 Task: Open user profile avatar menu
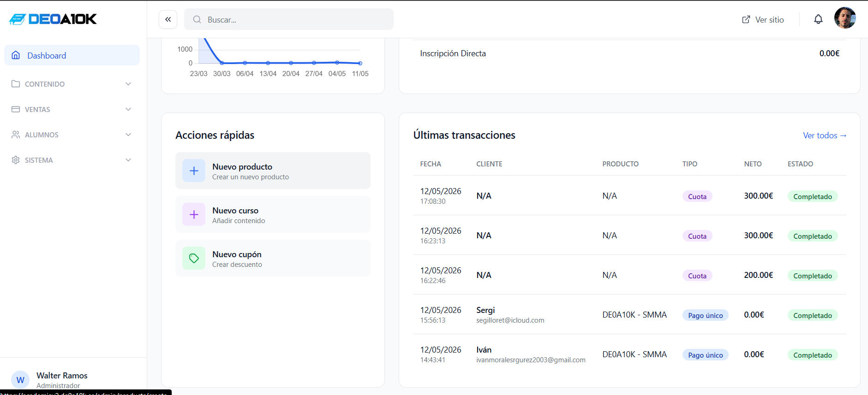[x=845, y=18]
